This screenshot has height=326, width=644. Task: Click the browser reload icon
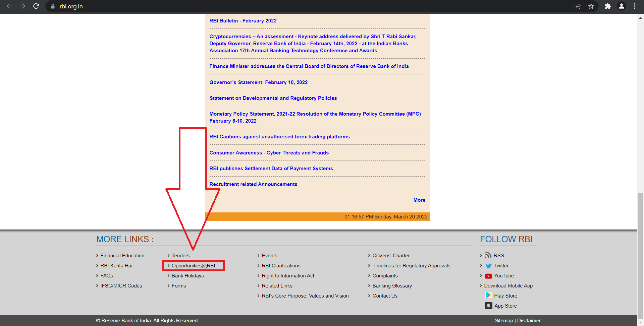click(36, 6)
